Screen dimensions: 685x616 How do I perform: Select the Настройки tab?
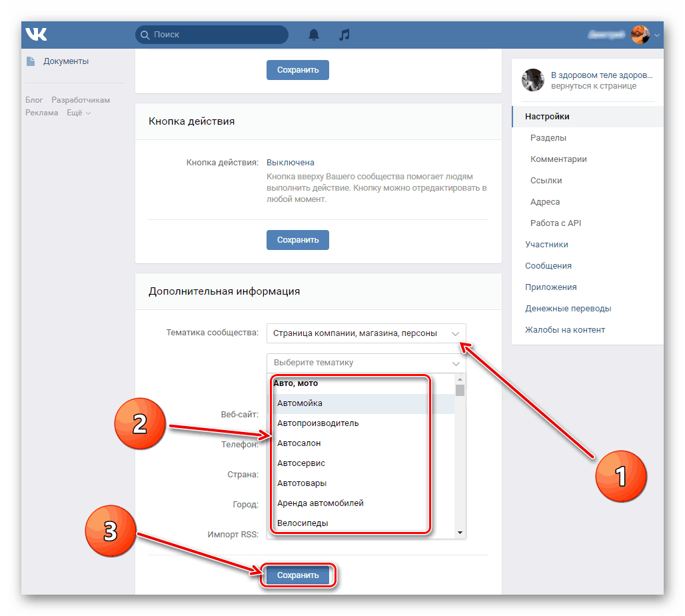coord(588,117)
